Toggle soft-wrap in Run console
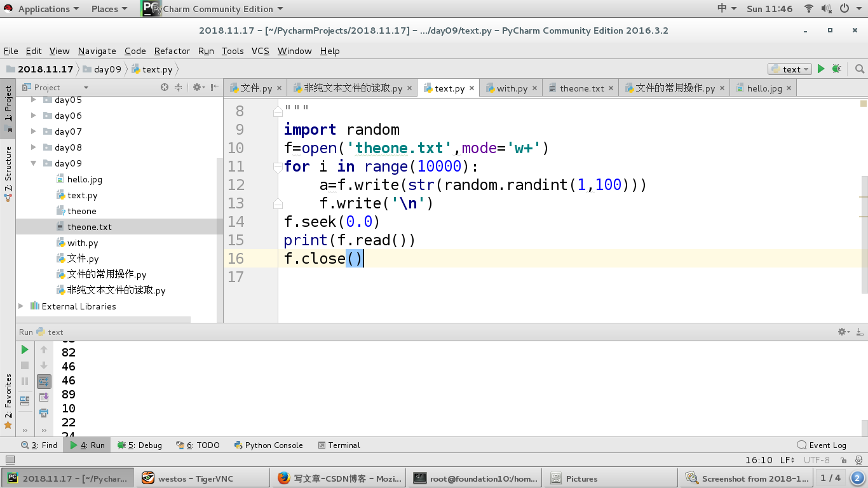The width and height of the screenshot is (868, 488). tap(44, 381)
